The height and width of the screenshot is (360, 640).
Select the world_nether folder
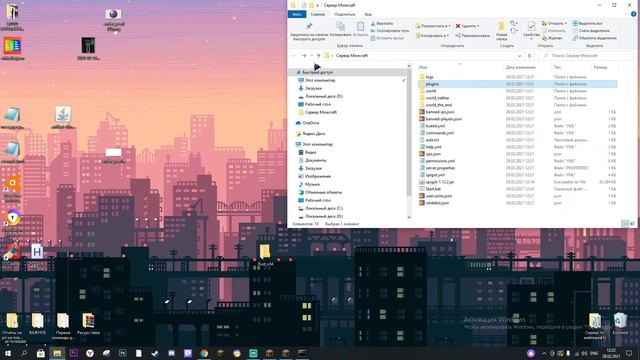point(437,98)
